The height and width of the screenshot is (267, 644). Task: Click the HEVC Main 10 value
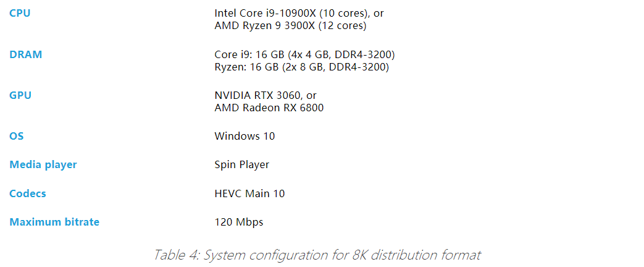tap(249, 193)
